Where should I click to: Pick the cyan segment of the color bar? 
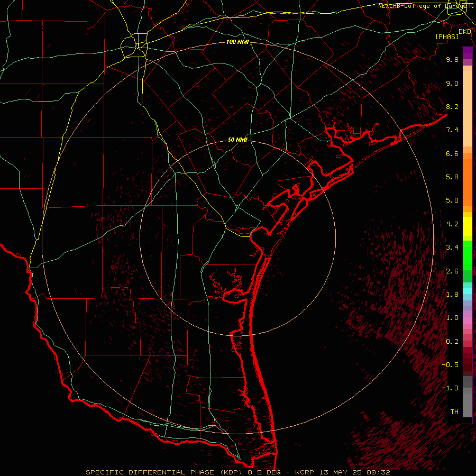[467, 291]
